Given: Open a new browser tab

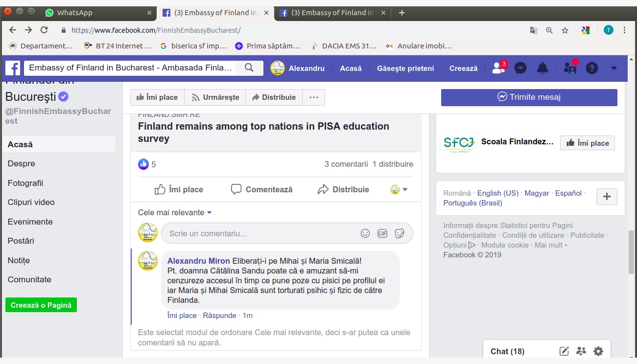Looking at the screenshot, I should coord(402,13).
